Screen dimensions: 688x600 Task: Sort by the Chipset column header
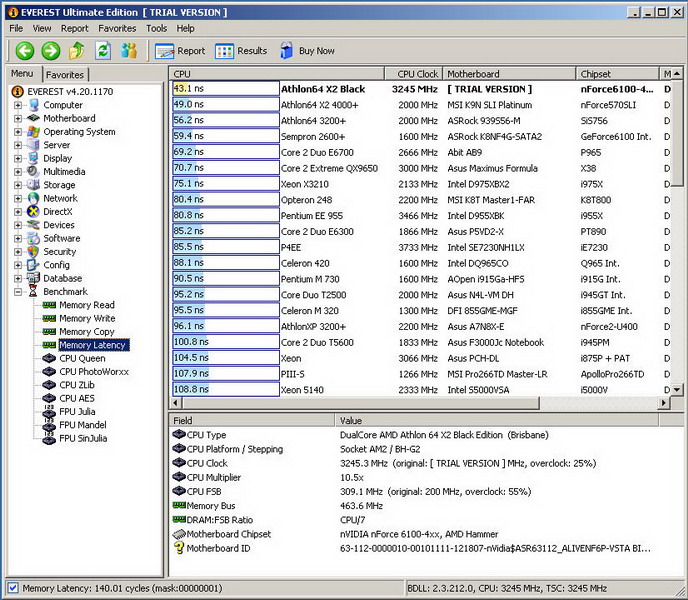tap(618, 74)
